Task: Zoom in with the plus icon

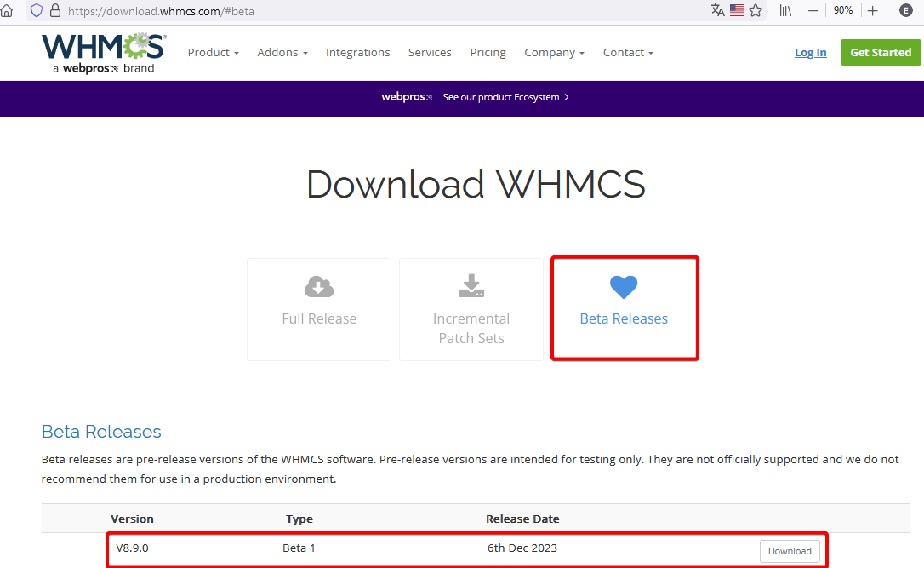Action: click(x=873, y=10)
